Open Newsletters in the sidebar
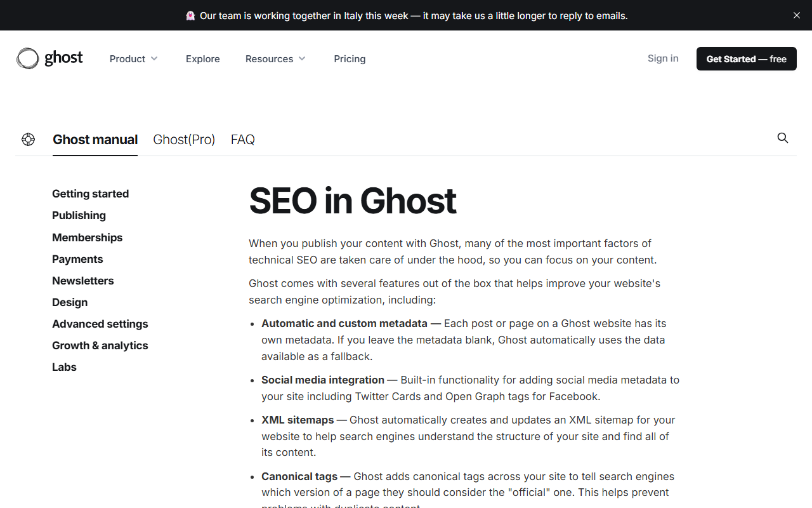The width and height of the screenshot is (812, 508). click(83, 281)
